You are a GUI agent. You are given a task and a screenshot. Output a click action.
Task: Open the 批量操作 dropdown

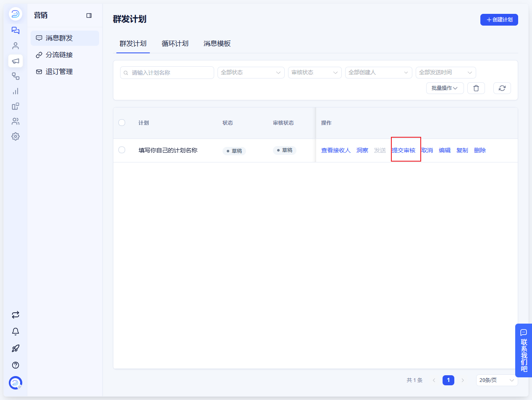click(445, 88)
